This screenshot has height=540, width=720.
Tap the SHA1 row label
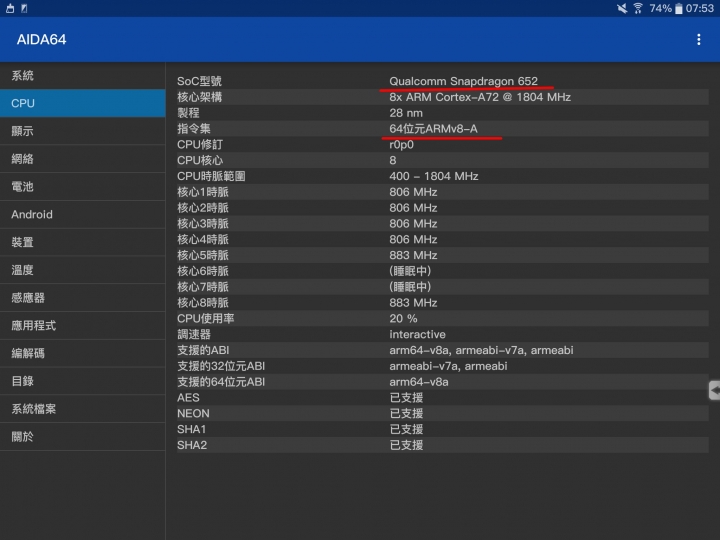coord(191,430)
